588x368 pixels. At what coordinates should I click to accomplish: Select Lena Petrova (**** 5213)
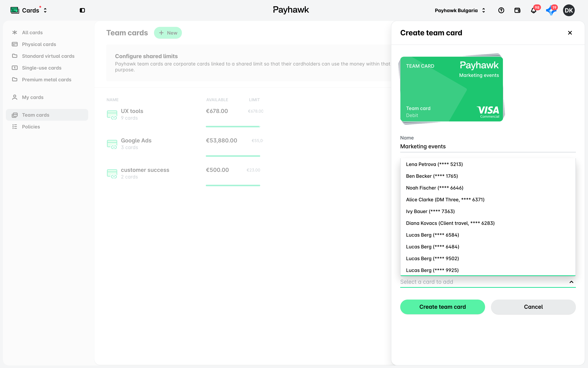pos(488,164)
